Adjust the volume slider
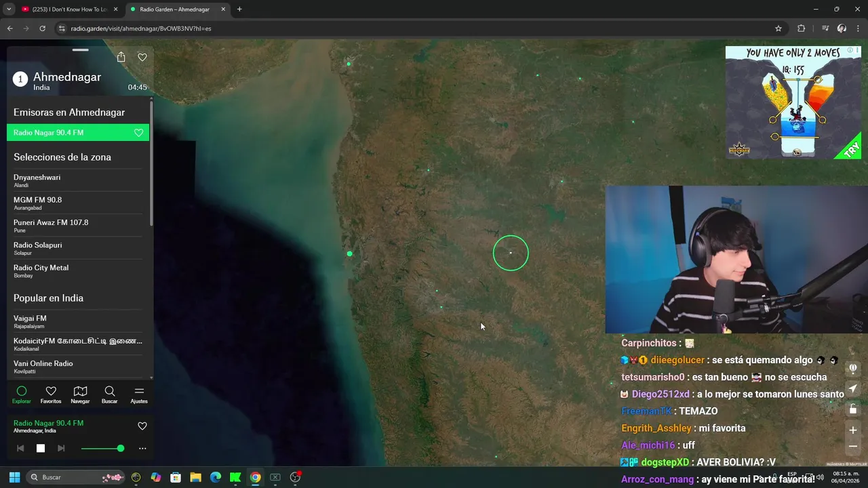This screenshot has width=868, height=488. point(102,448)
